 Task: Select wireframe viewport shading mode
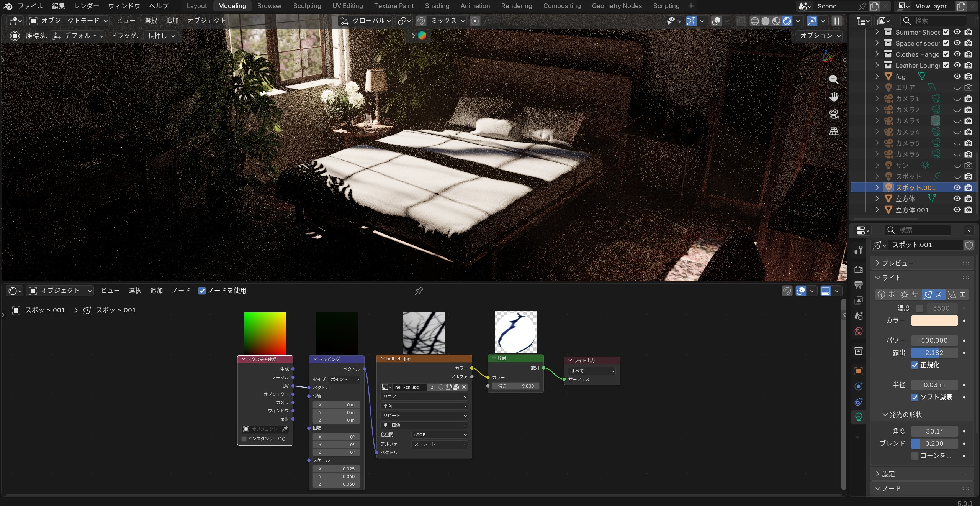(754, 21)
